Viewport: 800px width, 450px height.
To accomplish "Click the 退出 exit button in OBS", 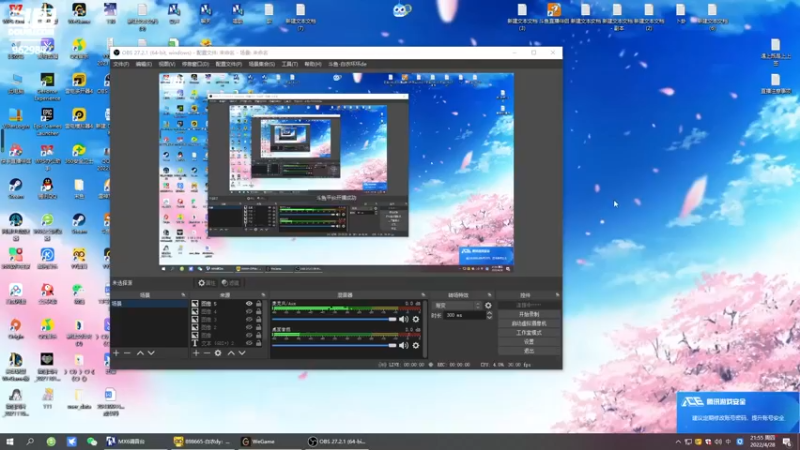I will 529,351.
